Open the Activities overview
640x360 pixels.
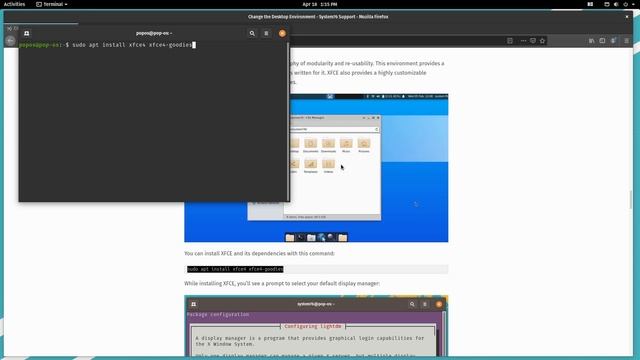[14, 4]
